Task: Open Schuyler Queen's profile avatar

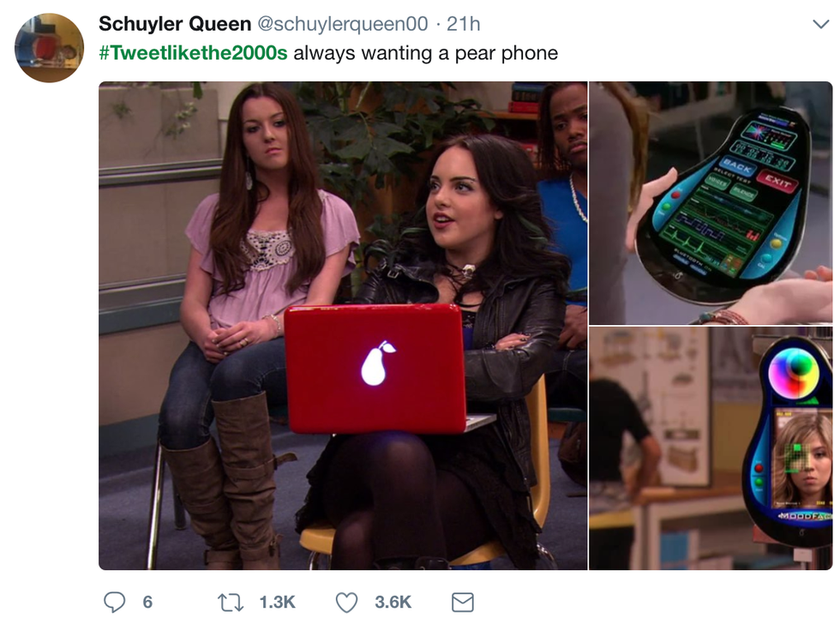Action: pyautogui.click(x=50, y=48)
